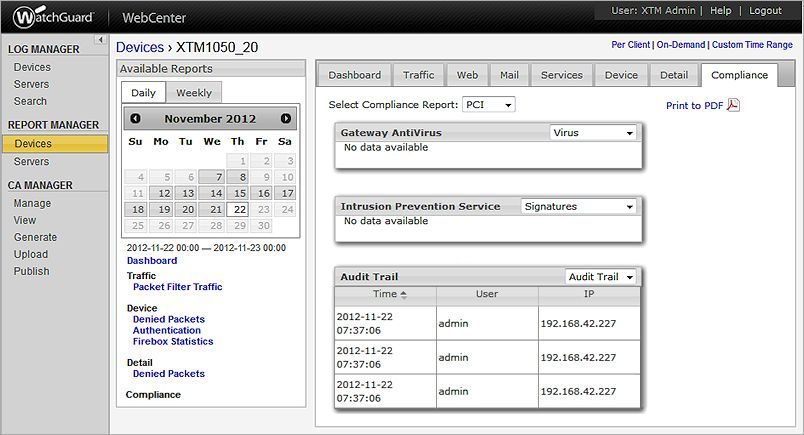Select November 12 in the calendar

162,193
